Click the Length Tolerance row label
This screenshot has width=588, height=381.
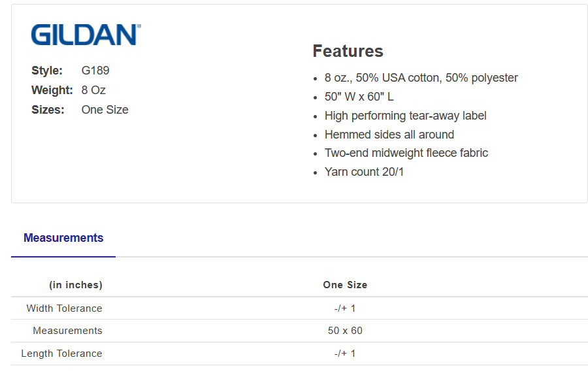tap(61, 354)
